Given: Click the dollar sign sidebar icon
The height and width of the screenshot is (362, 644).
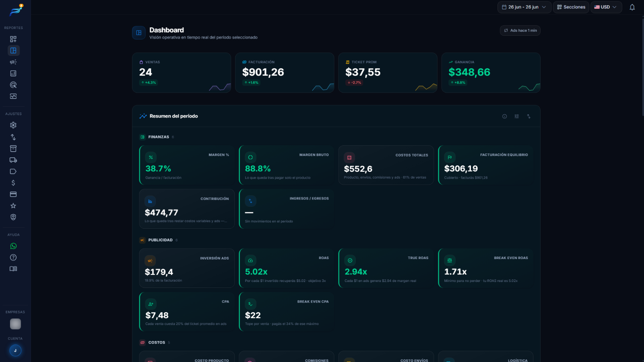Looking at the screenshot, I should point(13,183).
